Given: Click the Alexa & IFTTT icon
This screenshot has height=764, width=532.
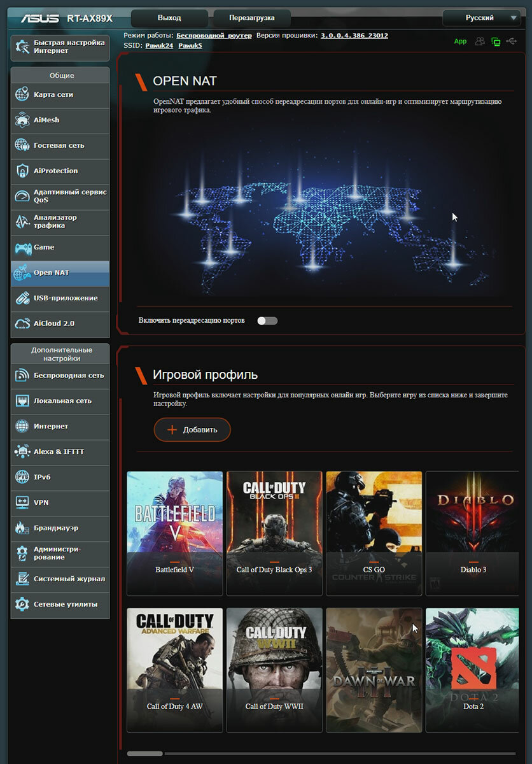Looking at the screenshot, I should pos(22,452).
